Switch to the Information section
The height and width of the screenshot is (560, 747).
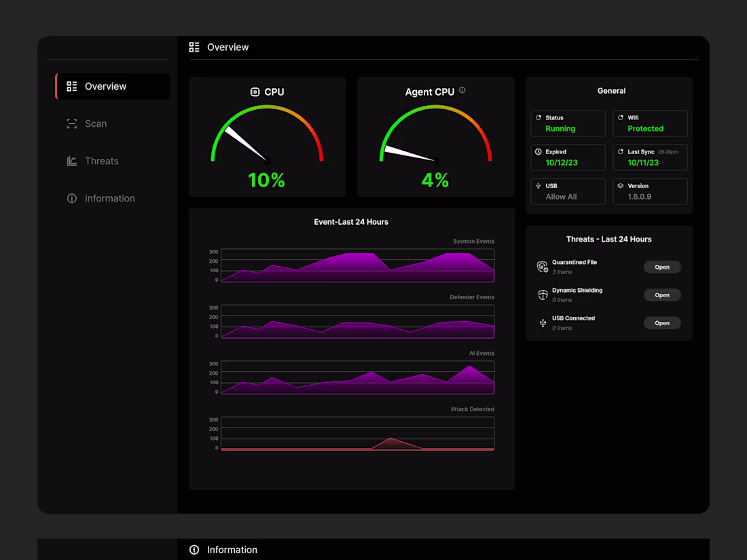(109, 198)
